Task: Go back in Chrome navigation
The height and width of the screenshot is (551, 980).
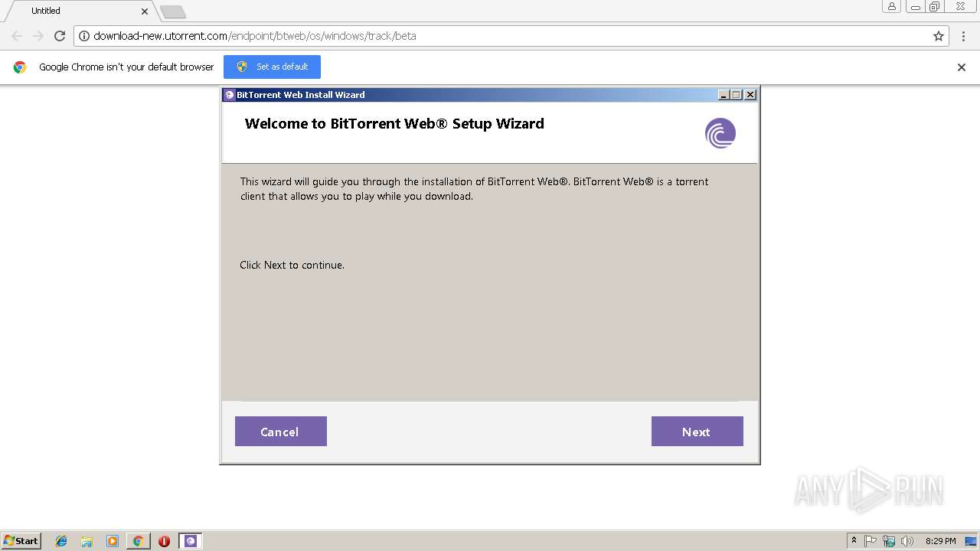Action: (17, 36)
